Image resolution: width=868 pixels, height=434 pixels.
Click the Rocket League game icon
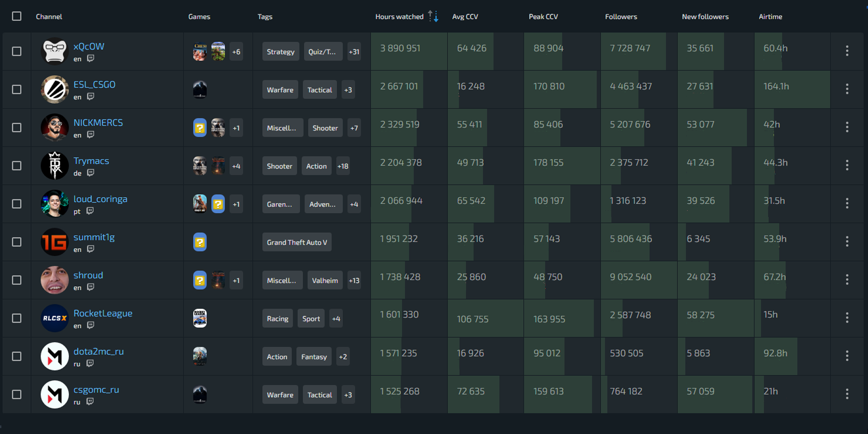[200, 318]
